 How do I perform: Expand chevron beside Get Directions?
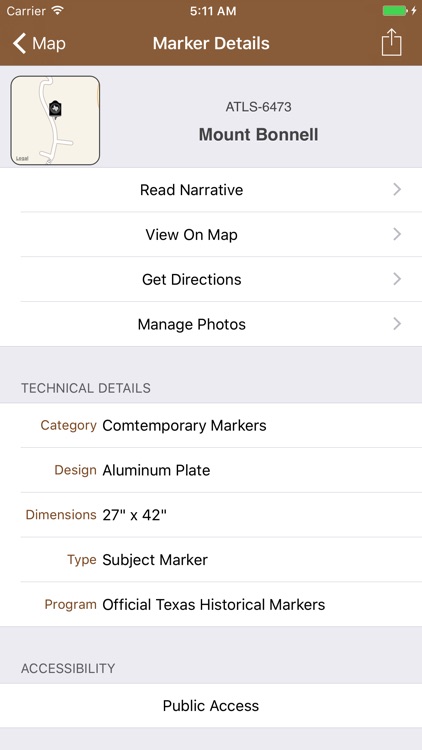(x=397, y=279)
